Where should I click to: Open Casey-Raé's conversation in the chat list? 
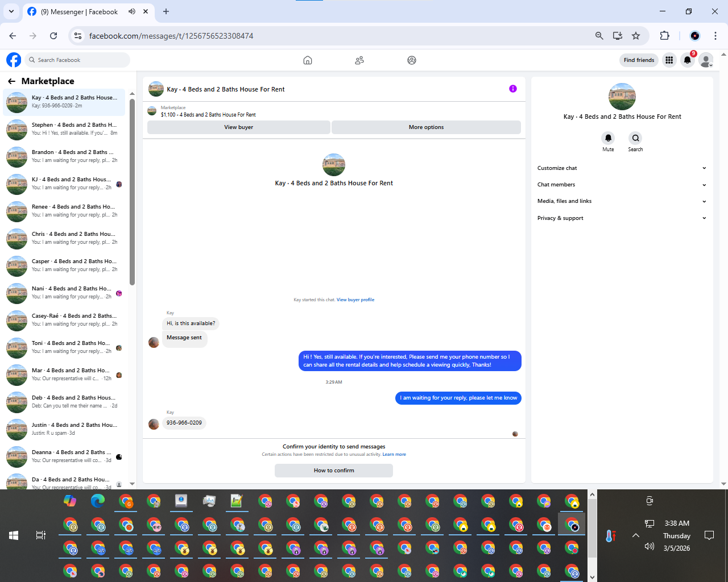[x=64, y=321]
